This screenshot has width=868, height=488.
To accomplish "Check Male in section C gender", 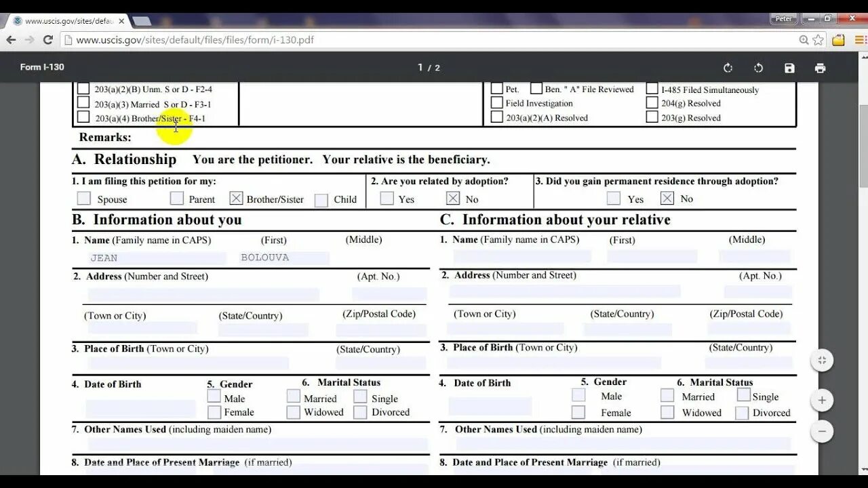I will tap(578, 395).
